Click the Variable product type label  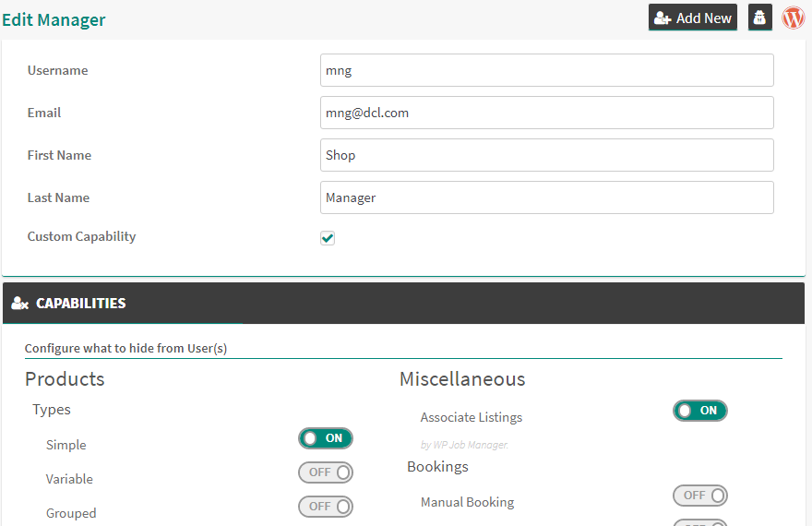point(69,480)
